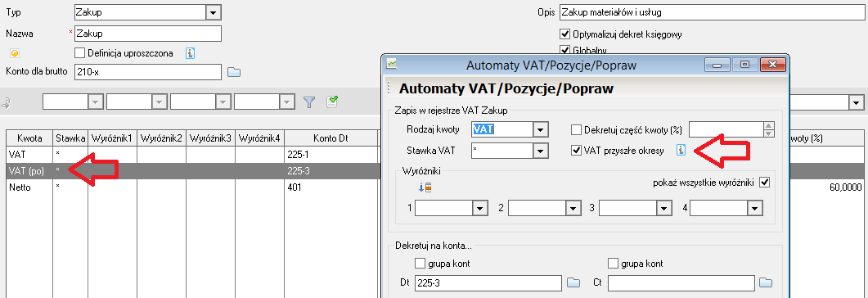
Task: Open the dropdown at the toolbar's far right
Action: click(x=857, y=102)
